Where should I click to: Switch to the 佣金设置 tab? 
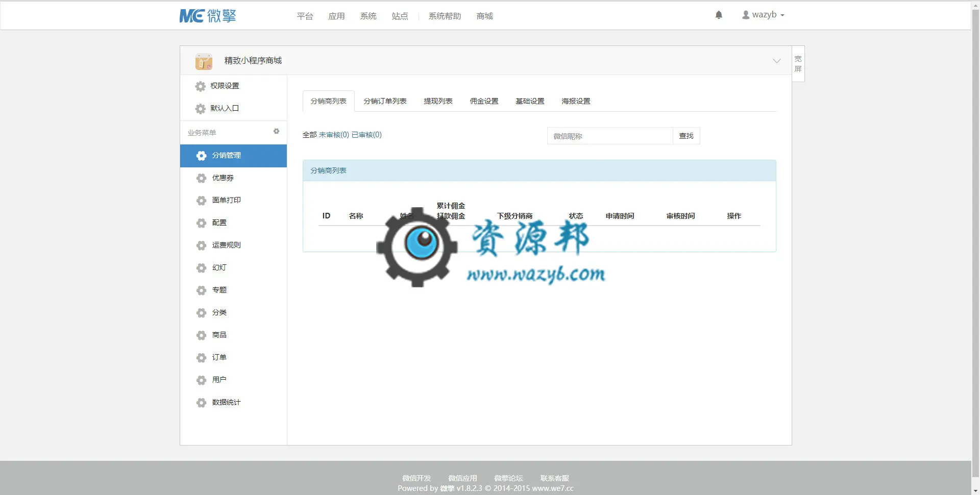coord(484,101)
